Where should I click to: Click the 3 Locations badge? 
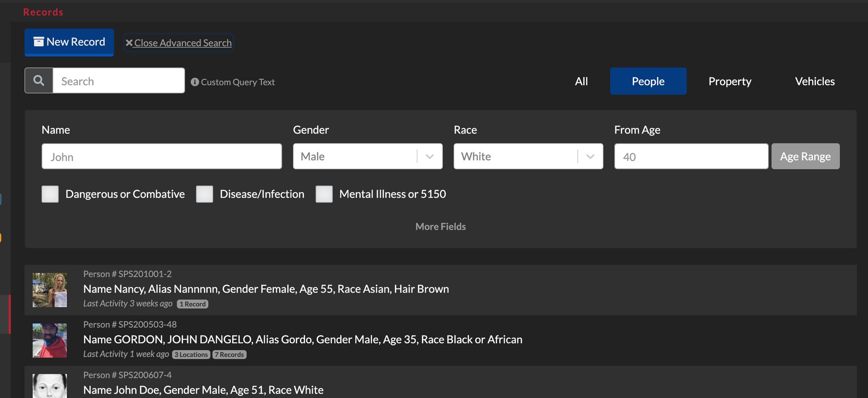(x=191, y=355)
